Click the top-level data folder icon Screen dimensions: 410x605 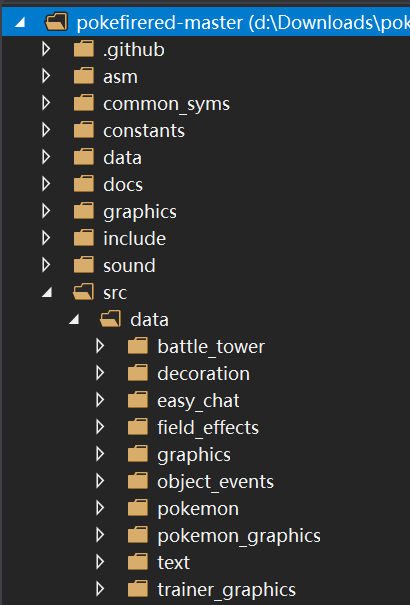pos(84,157)
